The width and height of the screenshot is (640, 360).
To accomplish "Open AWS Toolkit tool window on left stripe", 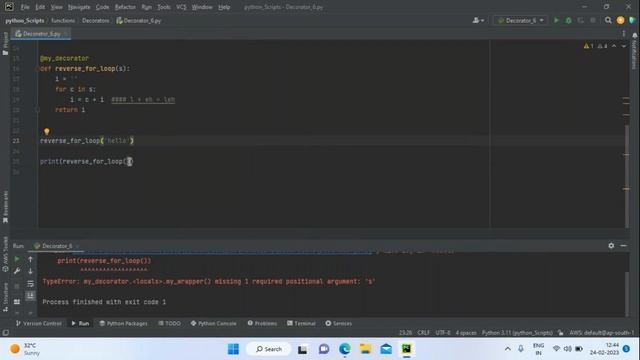I will click(x=5, y=254).
